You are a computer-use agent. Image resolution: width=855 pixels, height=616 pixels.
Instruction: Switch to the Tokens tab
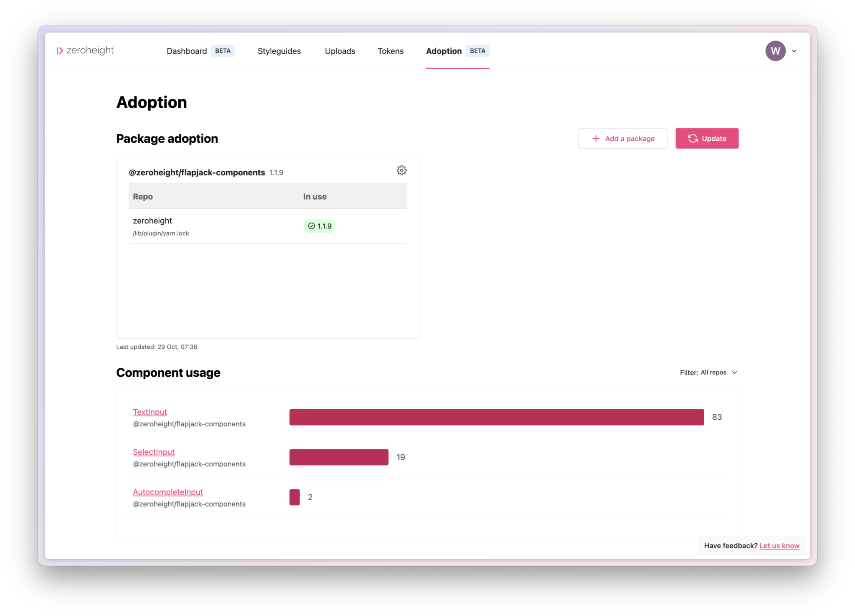pyautogui.click(x=391, y=51)
